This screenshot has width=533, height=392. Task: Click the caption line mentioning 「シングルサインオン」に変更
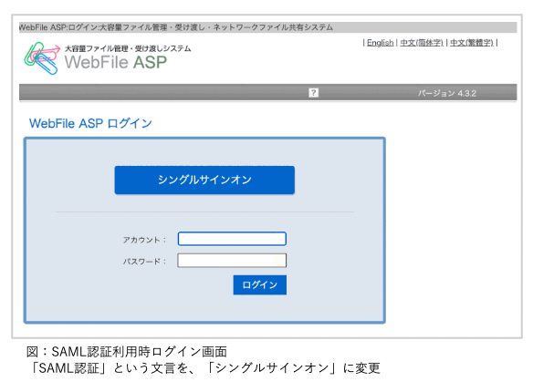click(x=204, y=368)
